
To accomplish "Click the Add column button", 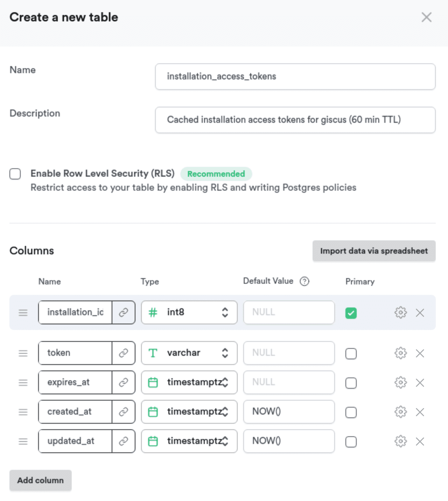I will point(41,480).
